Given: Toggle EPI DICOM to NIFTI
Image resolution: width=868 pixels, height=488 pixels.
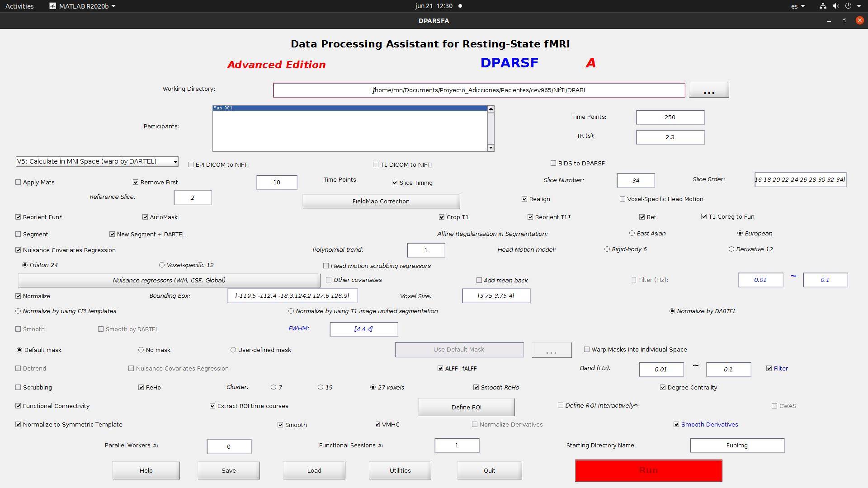Looking at the screenshot, I should (x=191, y=164).
